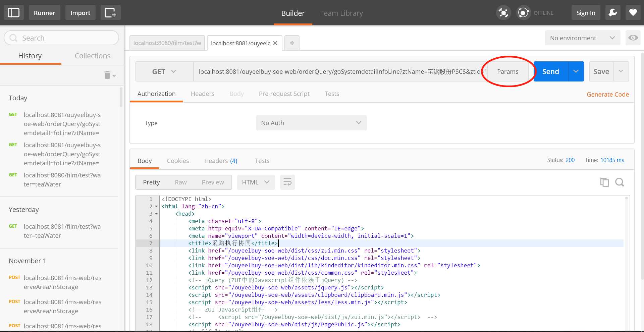Image resolution: width=644 pixels, height=332 pixels.
Task: Click the Status: 200 value
Action: click(570, 160)
